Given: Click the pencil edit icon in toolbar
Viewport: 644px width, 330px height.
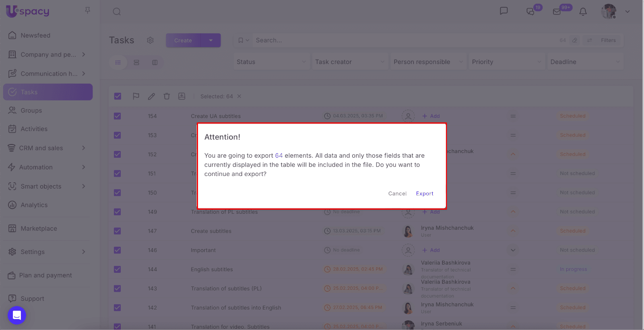Looking at the screenshot, I should 151,96.
